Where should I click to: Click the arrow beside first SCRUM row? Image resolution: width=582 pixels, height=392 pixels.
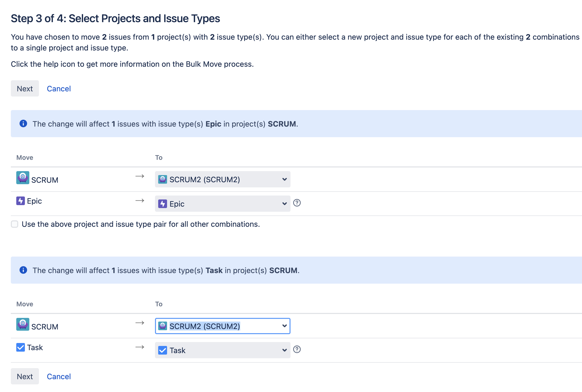coord(140,176)
